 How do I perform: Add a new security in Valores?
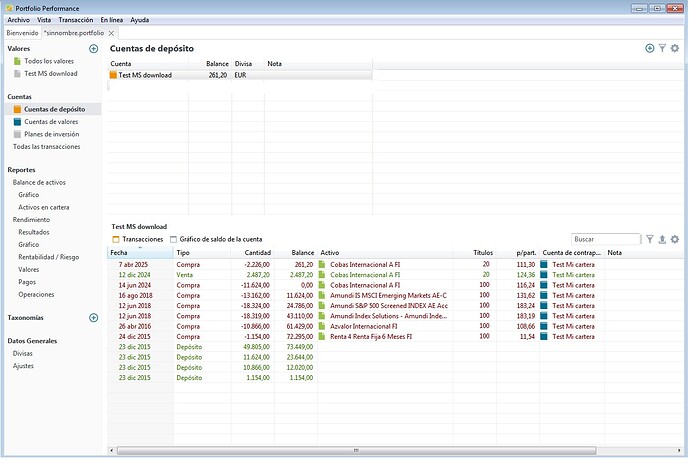point(93,49)
